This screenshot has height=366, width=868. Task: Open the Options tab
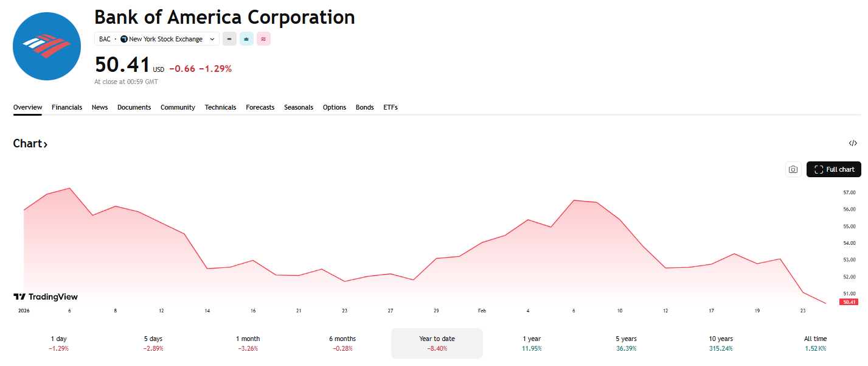(x=334, y=107)
